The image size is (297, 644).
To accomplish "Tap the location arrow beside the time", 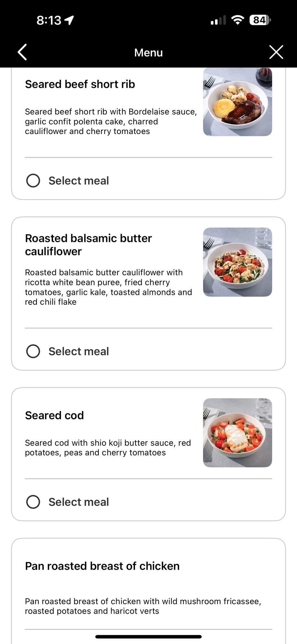I will (x=69, y=20).
